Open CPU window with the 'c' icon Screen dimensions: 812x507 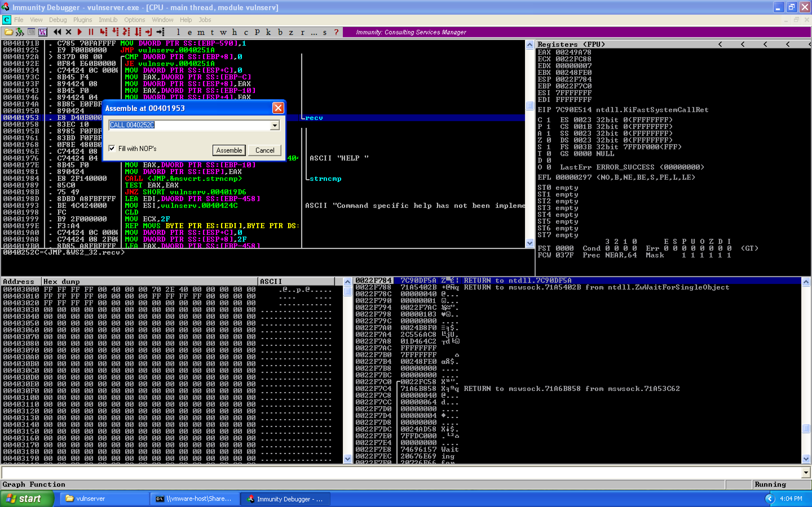click(x=246, y=32)
